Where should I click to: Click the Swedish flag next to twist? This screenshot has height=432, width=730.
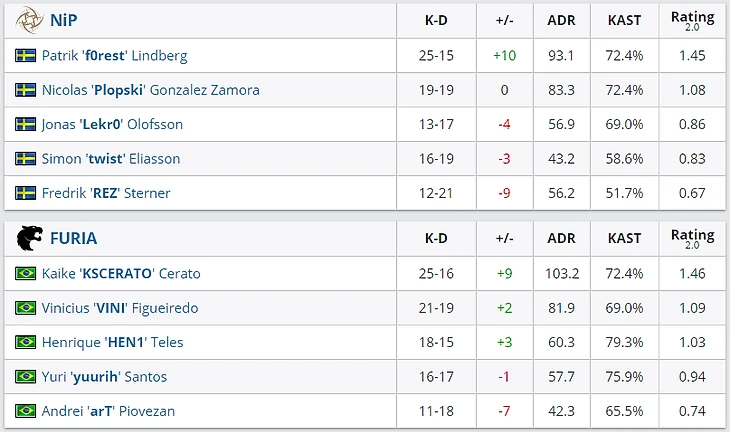coord(25,159)
